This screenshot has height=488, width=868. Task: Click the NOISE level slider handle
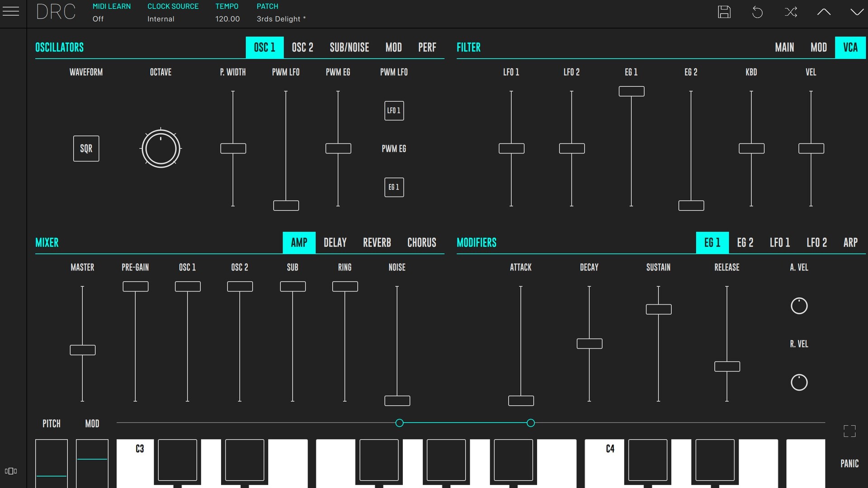coord(397,401)
